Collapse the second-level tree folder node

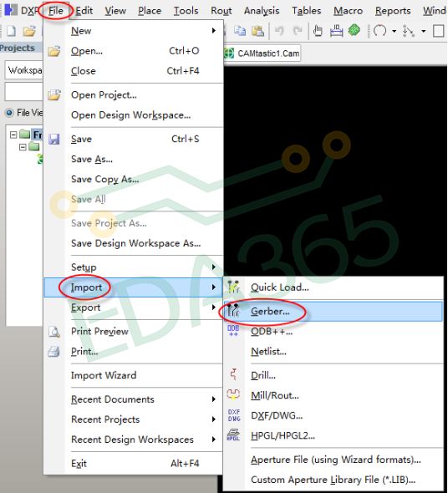tap(23, 147)
